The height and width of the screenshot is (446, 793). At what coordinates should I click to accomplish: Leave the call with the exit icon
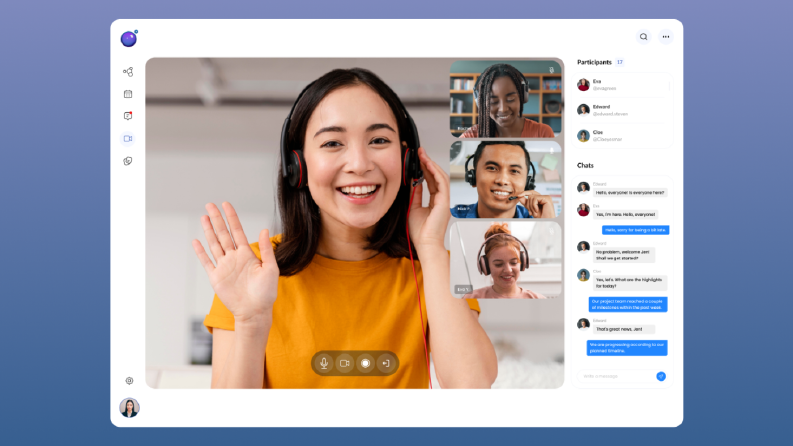(386, 363)
